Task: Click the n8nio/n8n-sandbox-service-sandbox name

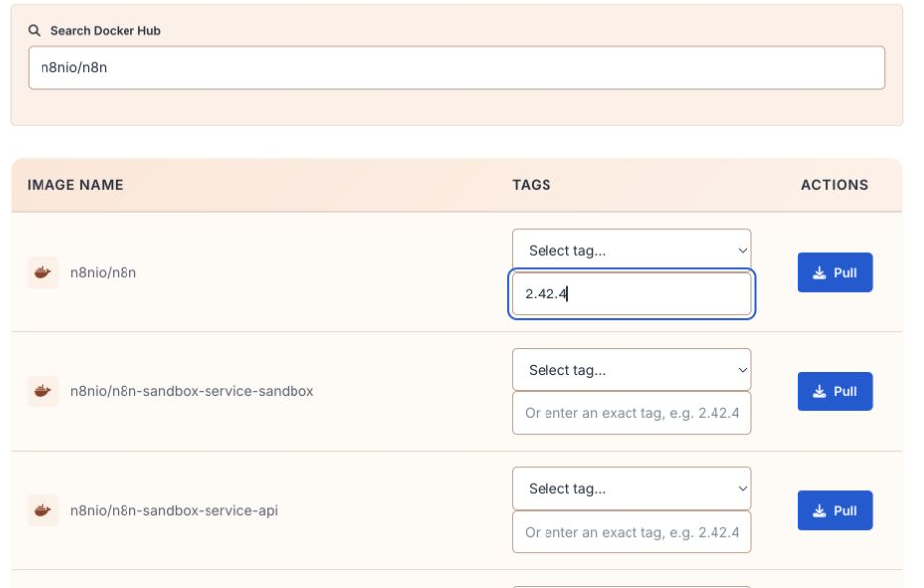Action: pos(192,391)
